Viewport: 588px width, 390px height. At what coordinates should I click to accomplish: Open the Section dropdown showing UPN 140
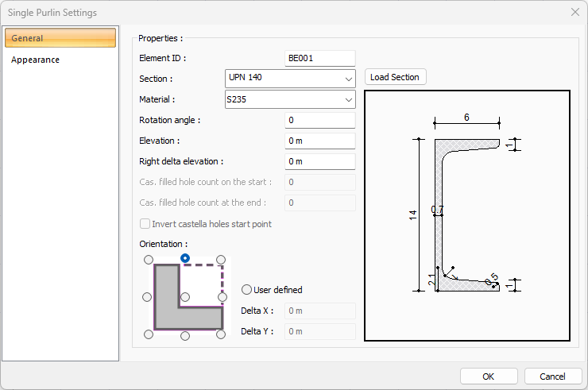290,78
